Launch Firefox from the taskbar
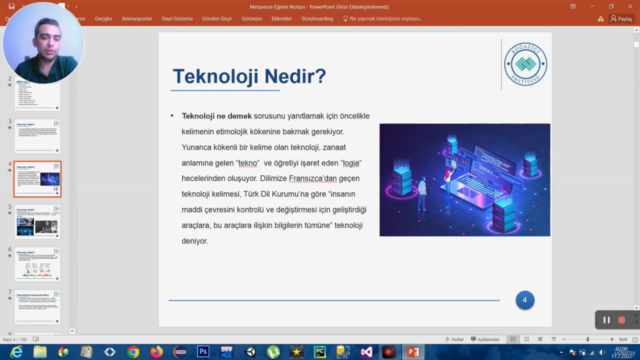640x360 pixels. click(x=156, y=352)
